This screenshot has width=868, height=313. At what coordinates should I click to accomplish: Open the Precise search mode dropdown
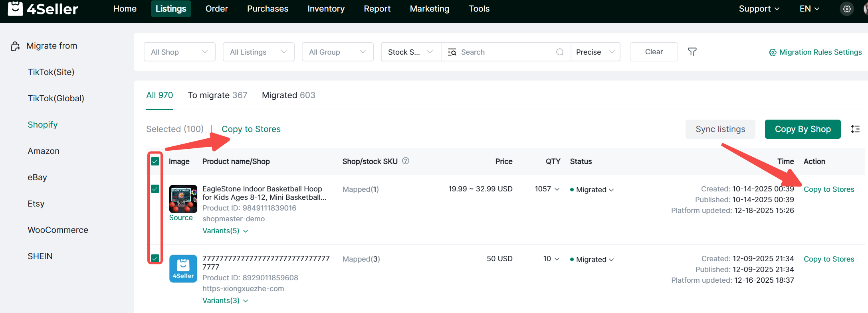click(x=595, y=52)
